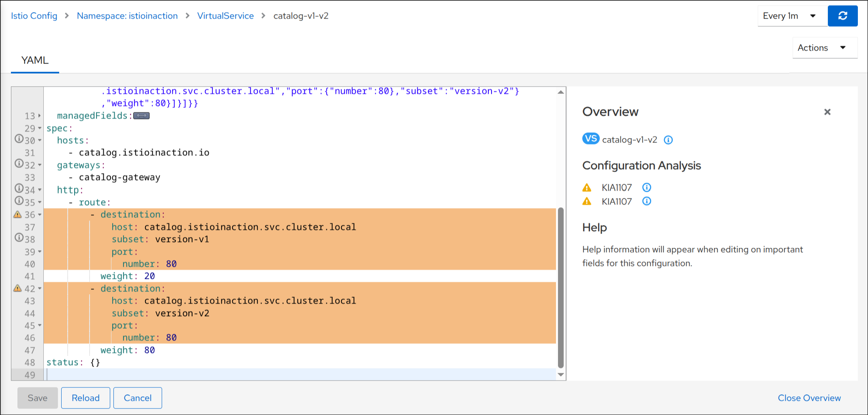Click second KIA1107 code text
The width and height of the screenshot is (868, 415).
616,201
